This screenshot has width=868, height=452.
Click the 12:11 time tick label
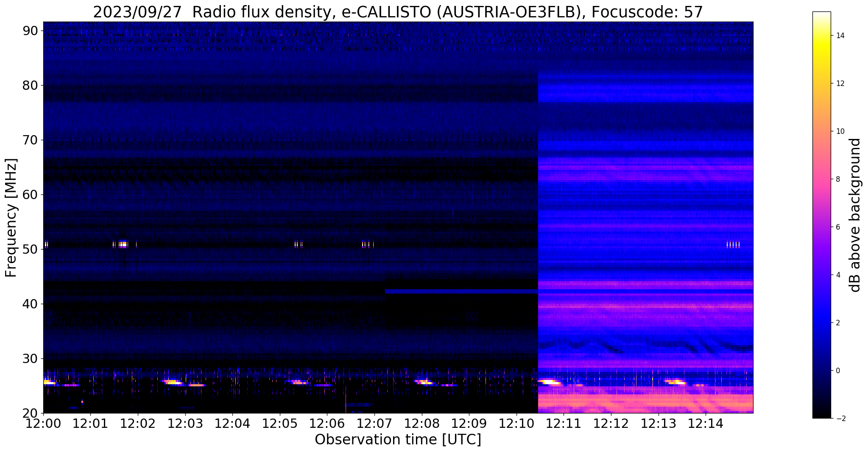564,423
